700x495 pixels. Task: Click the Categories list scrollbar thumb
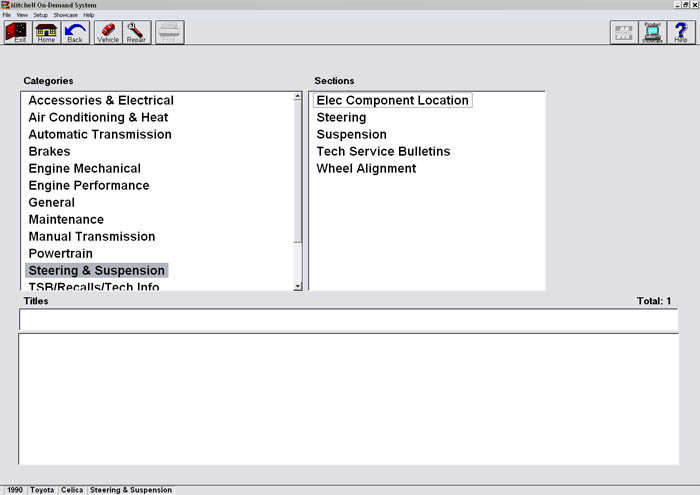tap(298, 171)
